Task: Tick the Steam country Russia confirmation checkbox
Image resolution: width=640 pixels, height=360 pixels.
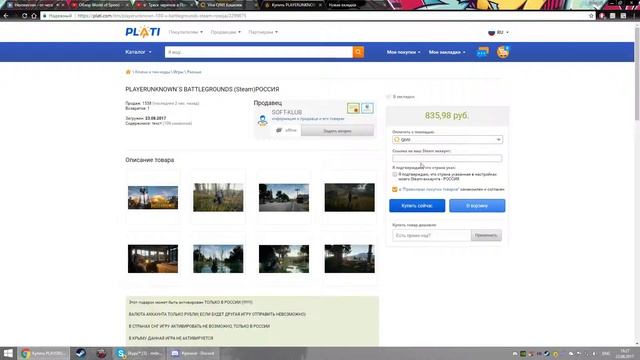Action: coord(395,175)
